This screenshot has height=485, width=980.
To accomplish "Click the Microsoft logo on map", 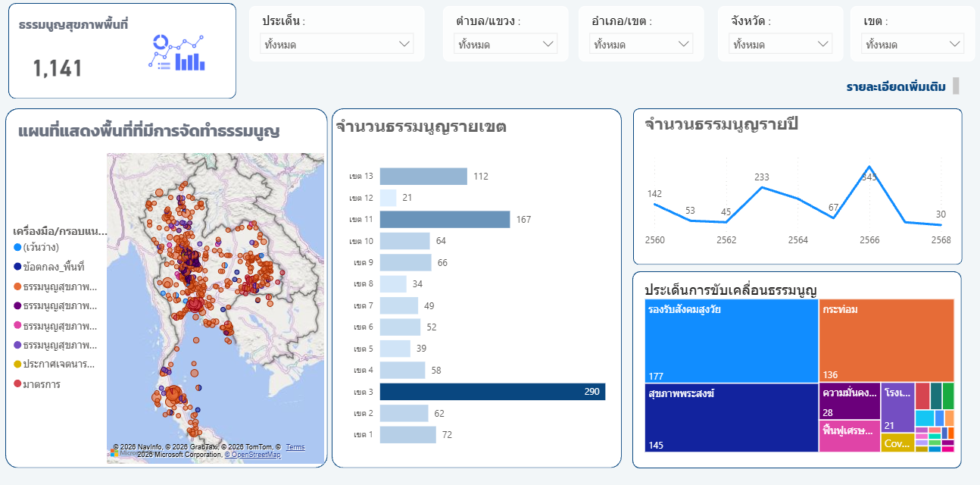I will tap(114, 452).
